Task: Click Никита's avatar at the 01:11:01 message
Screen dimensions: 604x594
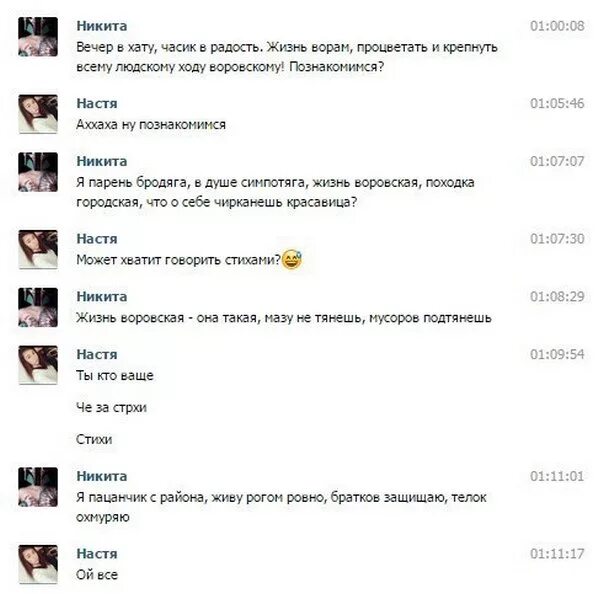Action: tap(38, 487)
